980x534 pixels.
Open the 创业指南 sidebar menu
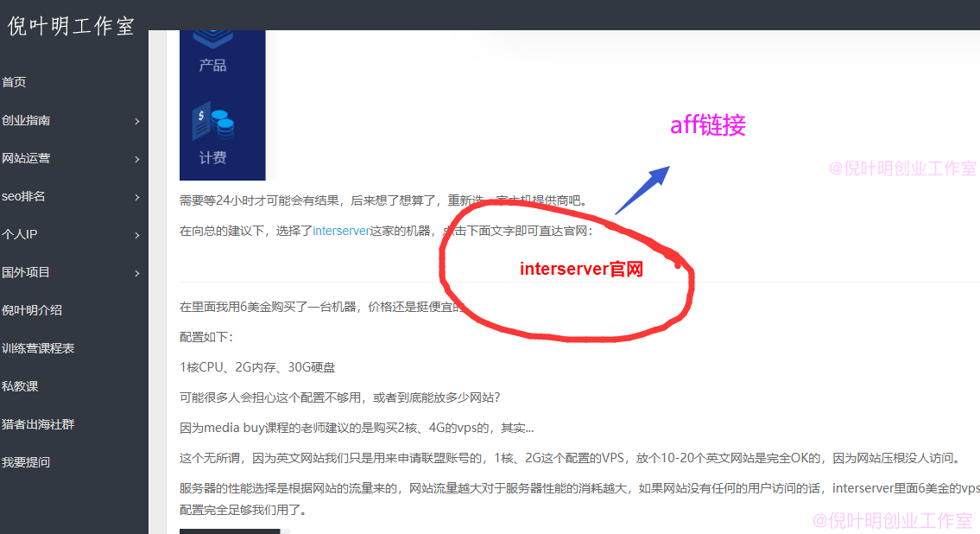[x=26, y=120]
